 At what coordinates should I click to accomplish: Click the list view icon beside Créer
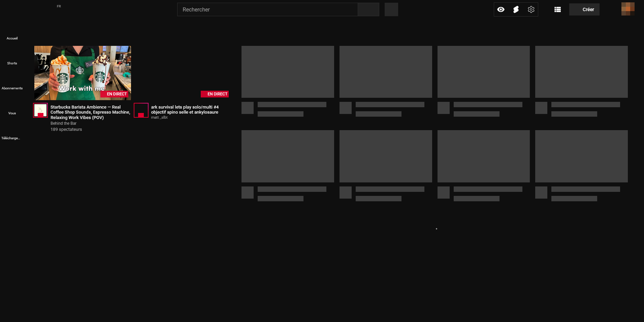pyautogui.click(x=557, y=9)
